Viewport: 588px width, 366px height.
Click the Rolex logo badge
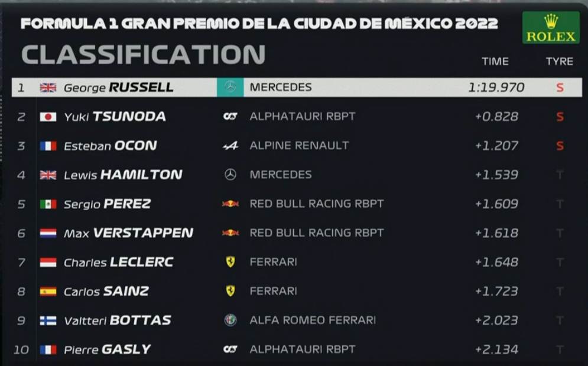pos(551,28)
